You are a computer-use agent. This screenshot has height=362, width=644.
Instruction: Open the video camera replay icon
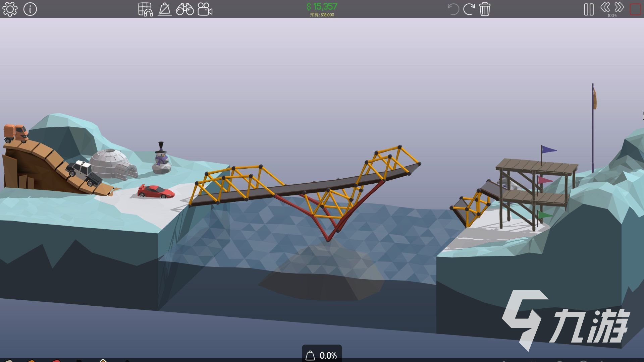(205, 9)
